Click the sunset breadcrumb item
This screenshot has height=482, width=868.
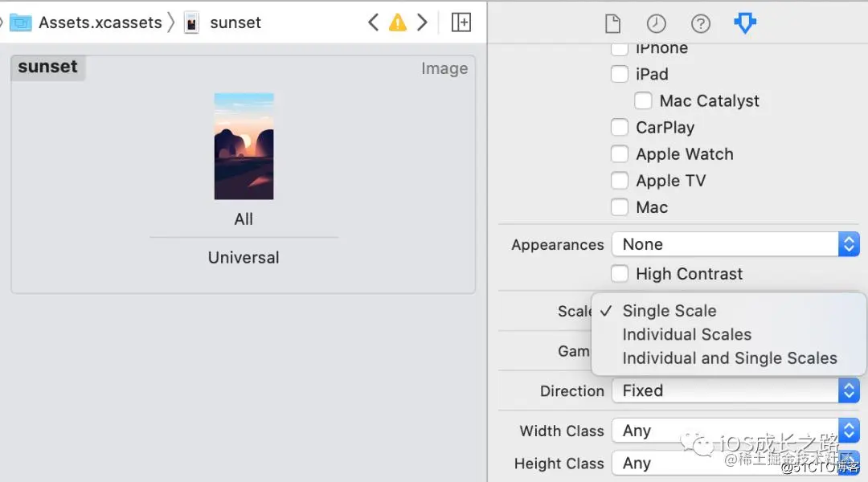click(235, 22)
